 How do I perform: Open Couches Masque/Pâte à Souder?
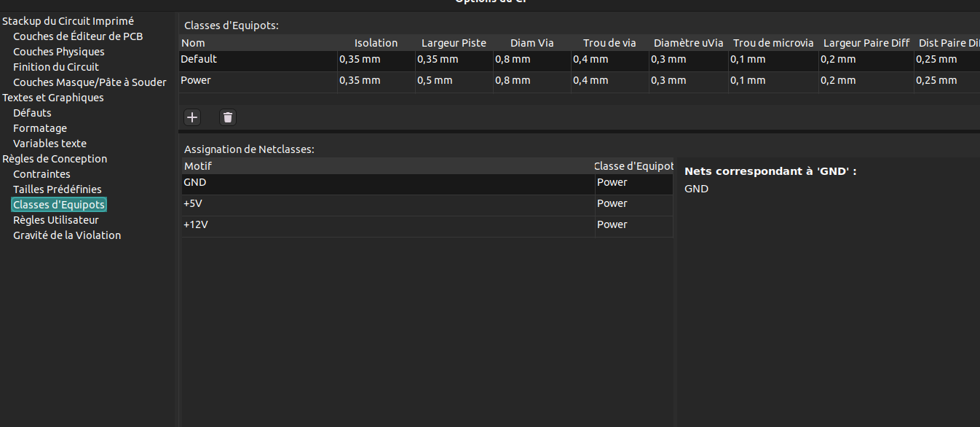(x=90, y=82)
